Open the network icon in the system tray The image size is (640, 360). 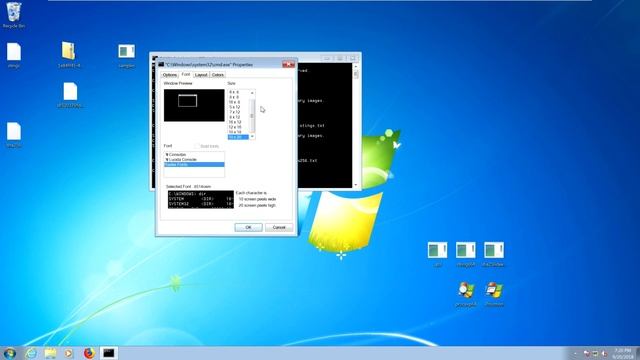tap(595, 353)
